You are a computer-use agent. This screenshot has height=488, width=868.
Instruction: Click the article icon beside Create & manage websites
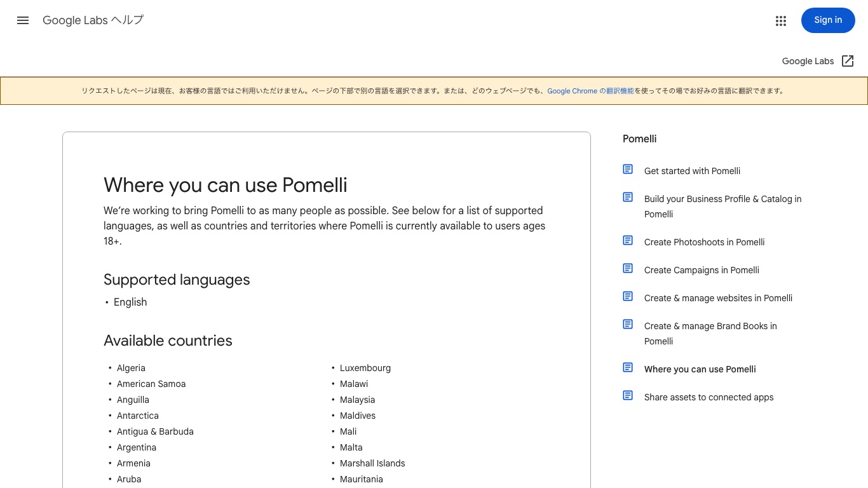click(x=628, y=296)
